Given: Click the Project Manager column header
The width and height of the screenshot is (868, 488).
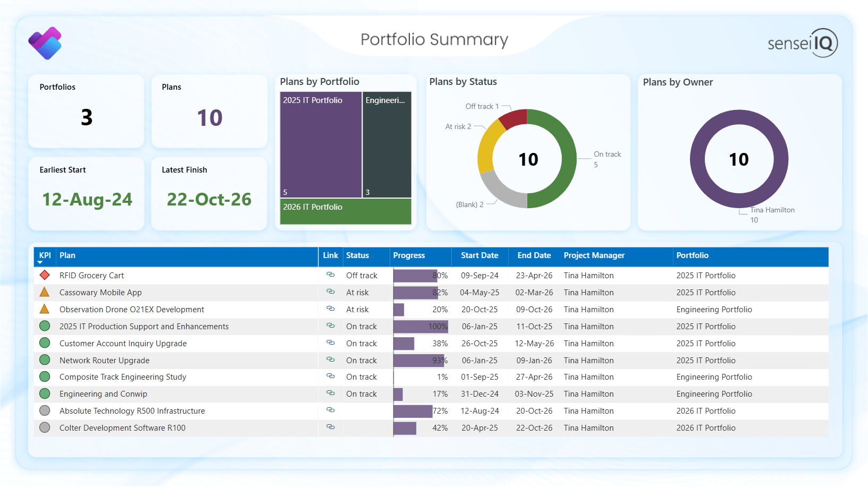Looking at the screenshot, I should click(x=594, y=255).
